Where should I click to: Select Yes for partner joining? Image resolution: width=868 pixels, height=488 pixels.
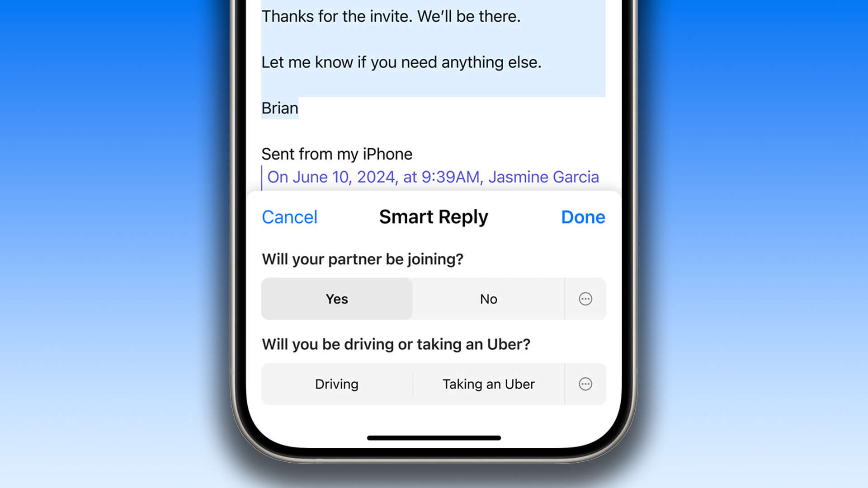point(336,299)
